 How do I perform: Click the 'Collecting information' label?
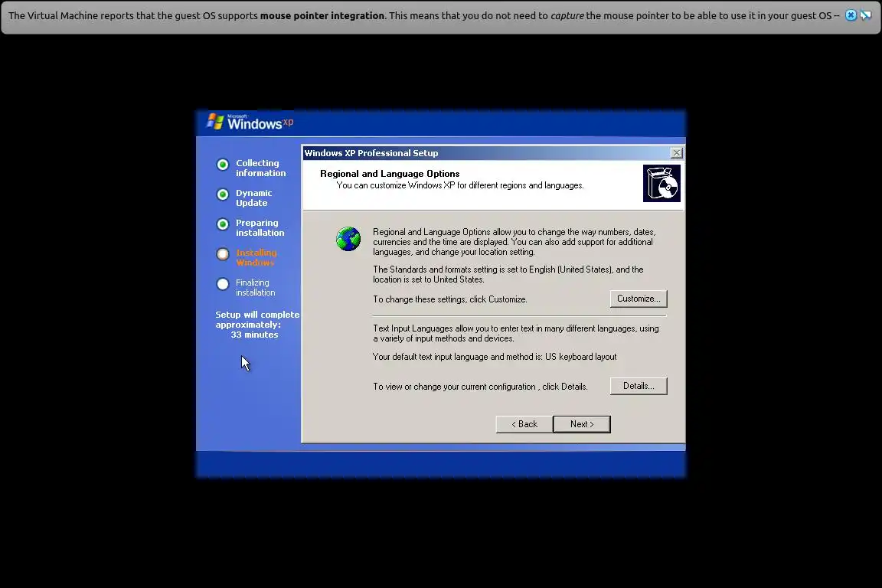[x=260, y=168]
